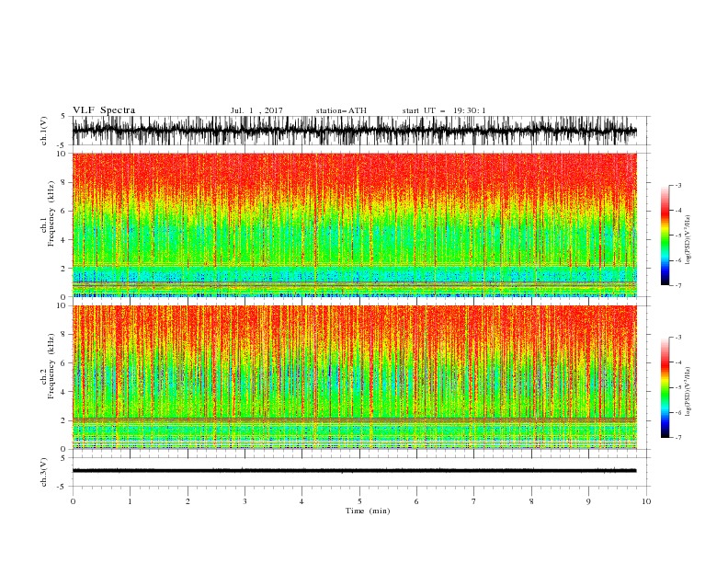This screenshot has width=728, height=563.
Task: Click the ch.1 spectrogram color scale bar
Action: (665, 236)
